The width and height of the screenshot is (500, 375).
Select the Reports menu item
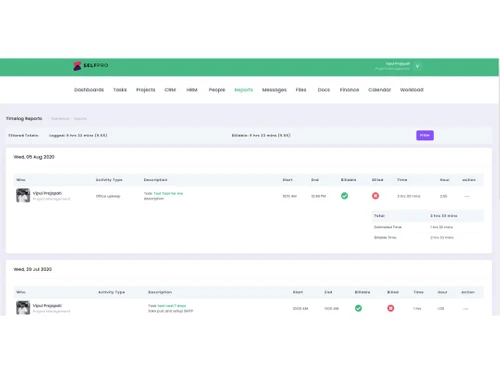(x=244, y=90)
